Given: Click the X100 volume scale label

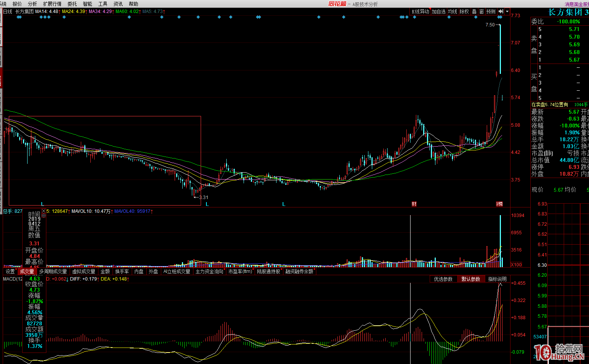Looking at the screenshot, I should tap(516, 264).
